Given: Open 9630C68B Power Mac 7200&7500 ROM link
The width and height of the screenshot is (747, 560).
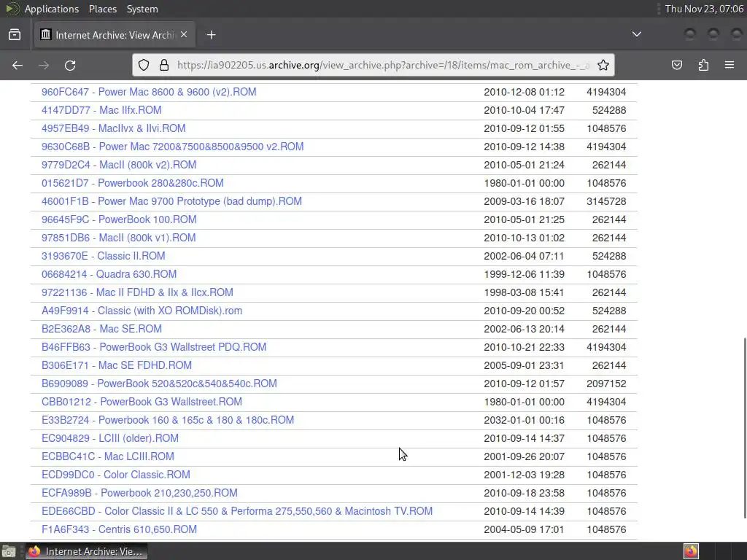Looking at the screenshot, I should pos(172,147).
